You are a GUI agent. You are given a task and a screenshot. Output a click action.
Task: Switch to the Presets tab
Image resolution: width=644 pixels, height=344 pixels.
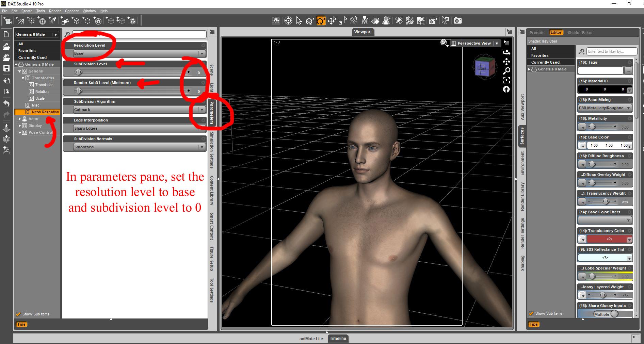click(x=537, y=33)
